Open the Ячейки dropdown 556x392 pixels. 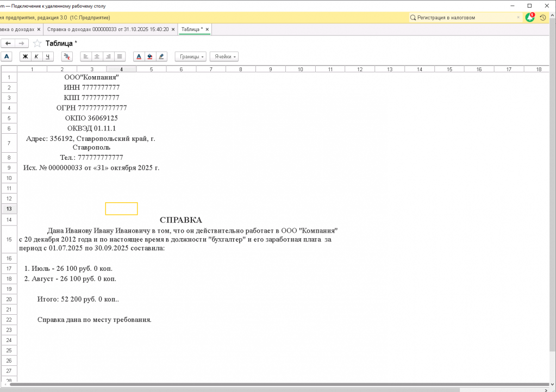click(x=224, y=57)
